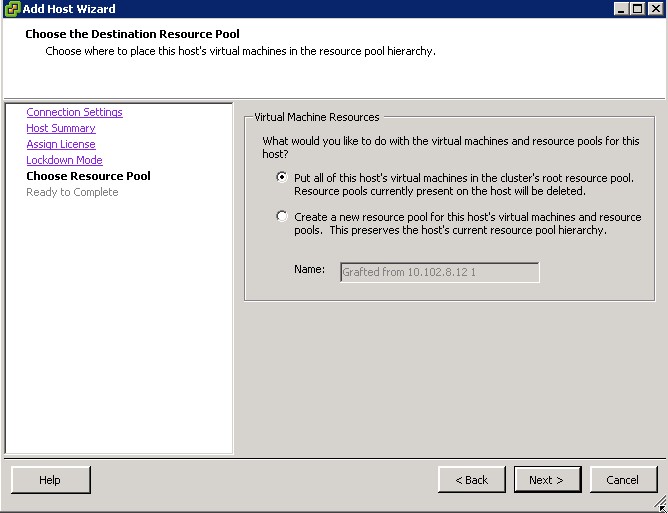
Task: Click the window resize grip corner
Action: pyautogui.click(x=661, y=506)
